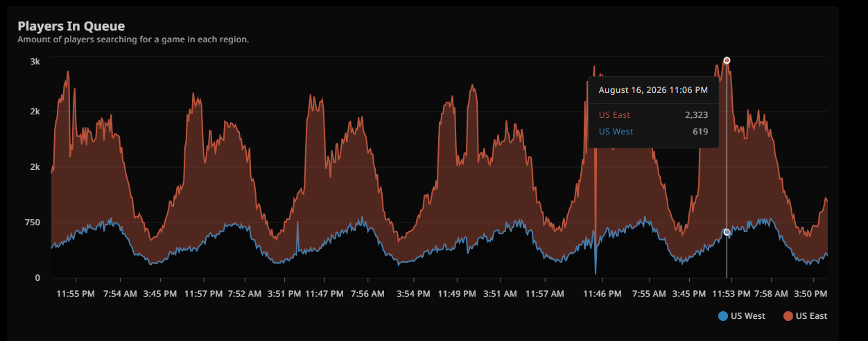Click the 11:57 PM x-axis label

point(204,294)
